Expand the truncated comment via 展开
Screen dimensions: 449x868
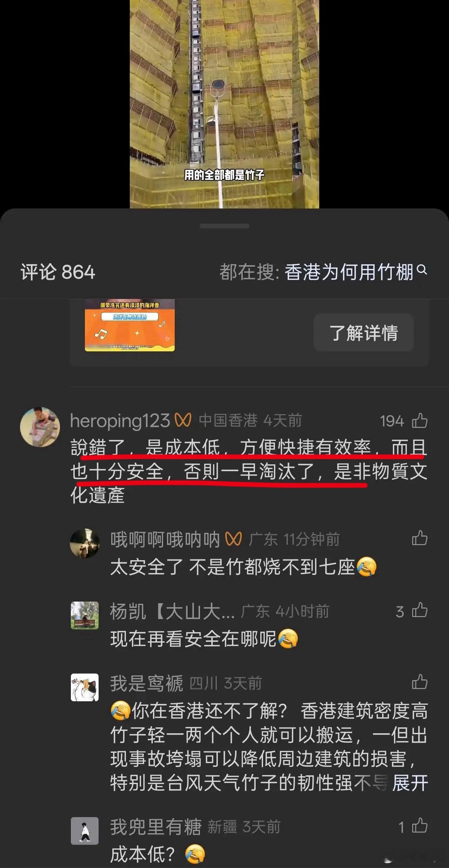point(410,783)
